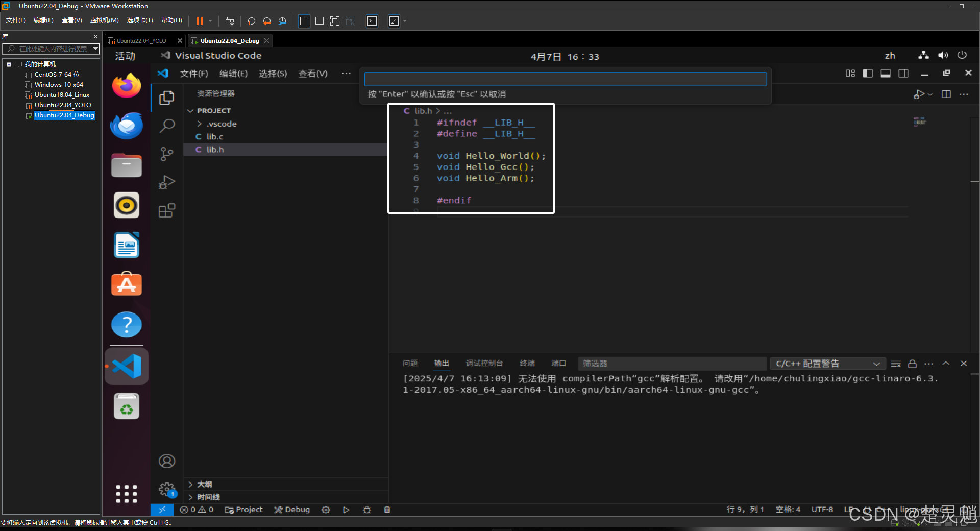980x531 pixels.
Task: Switch to the 调试控制台 tab
Action: pos(484,363)
